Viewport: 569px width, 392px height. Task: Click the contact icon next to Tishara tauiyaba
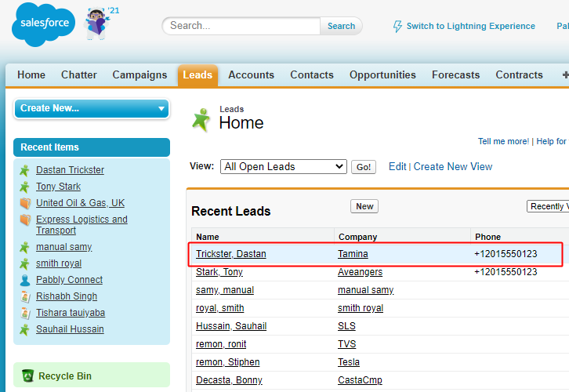(x=25, y=313)
